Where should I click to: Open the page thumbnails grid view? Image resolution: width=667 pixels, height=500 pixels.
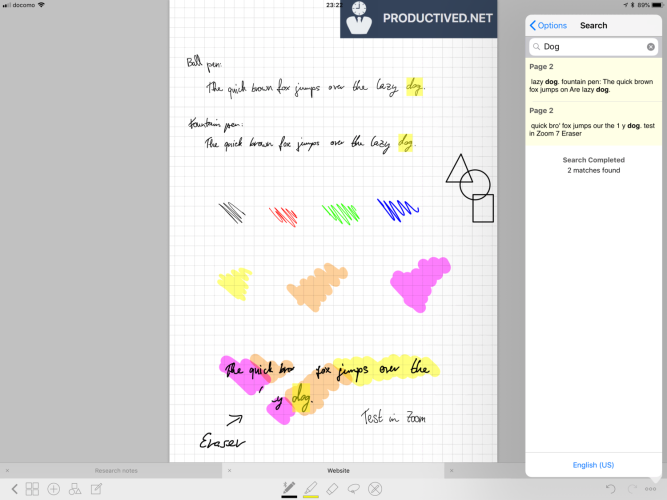(32, 489)
